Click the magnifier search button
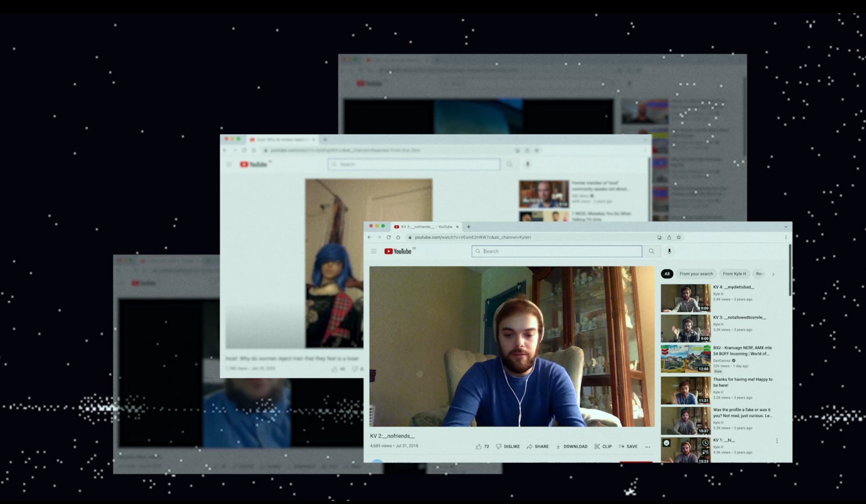Viewport: 866px width, 504px height. [651, 251]
